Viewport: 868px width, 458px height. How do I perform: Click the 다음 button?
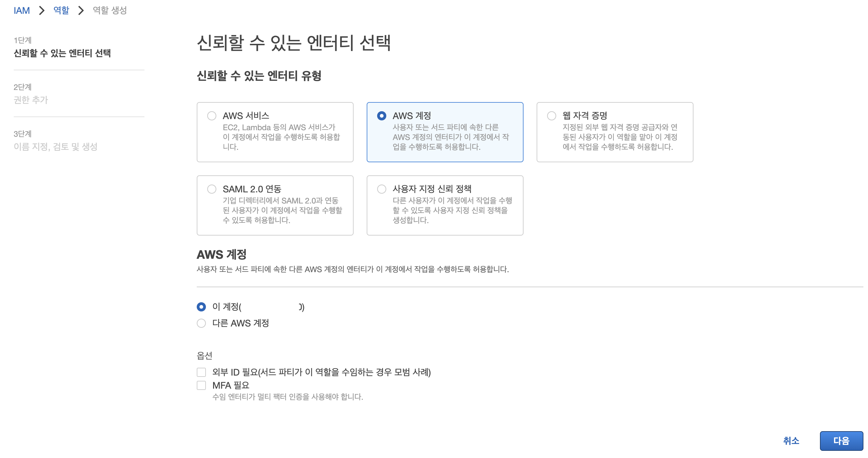[841, 441]
